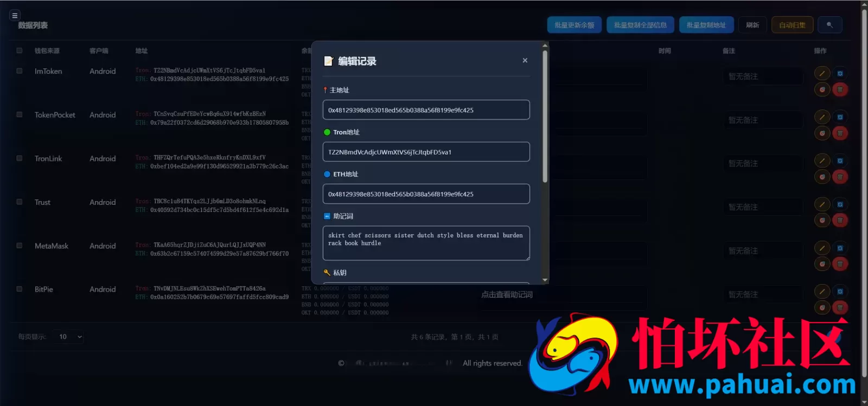Click the edit dialog's vertical scrollbar thumb
The height and width of the screenshot is (406, 868).
tap(545, 117)
